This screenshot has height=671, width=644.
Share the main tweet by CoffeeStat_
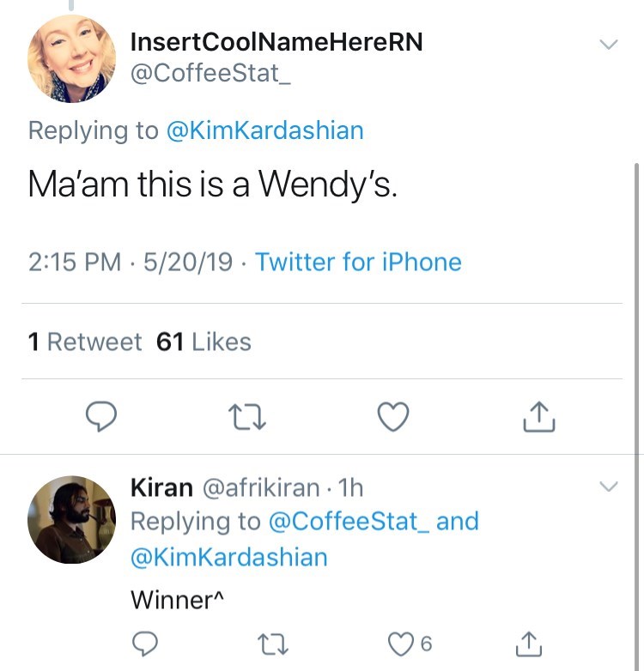point(539,417)
